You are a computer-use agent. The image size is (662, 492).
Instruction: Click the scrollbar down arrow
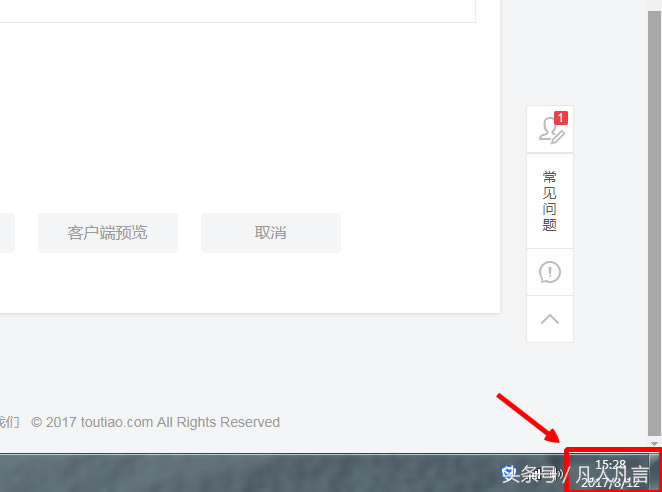[x=654, y=444]
